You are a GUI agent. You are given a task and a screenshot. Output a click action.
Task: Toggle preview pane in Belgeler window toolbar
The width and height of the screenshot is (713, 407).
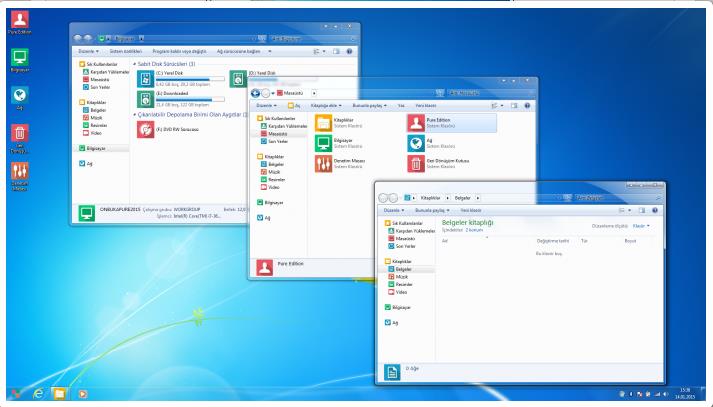pos(642,211)
